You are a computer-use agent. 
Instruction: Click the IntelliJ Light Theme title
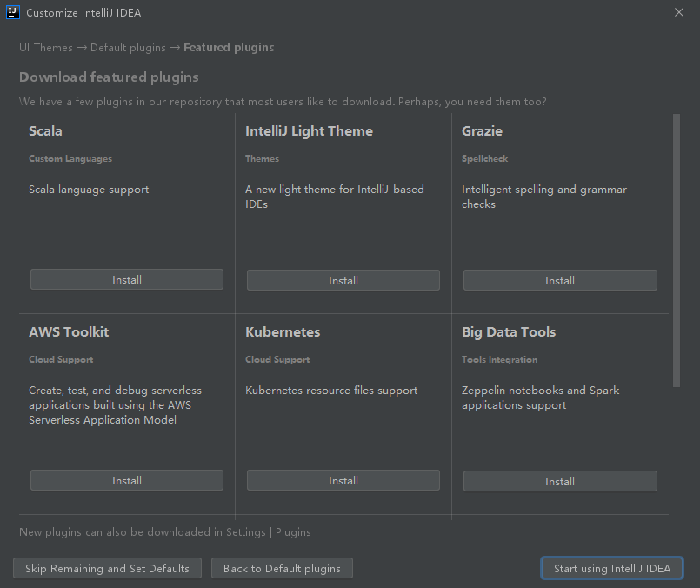click(309, 131)
